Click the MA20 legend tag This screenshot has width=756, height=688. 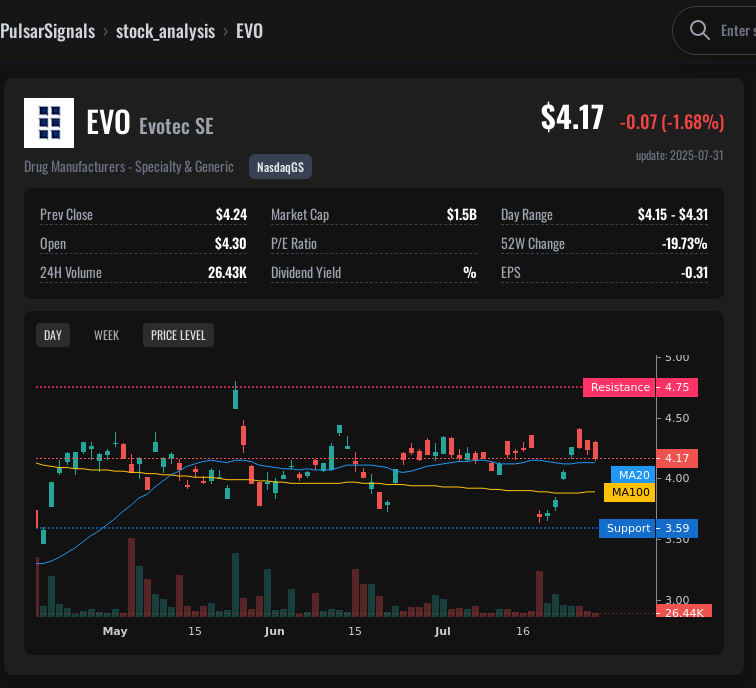634,475
